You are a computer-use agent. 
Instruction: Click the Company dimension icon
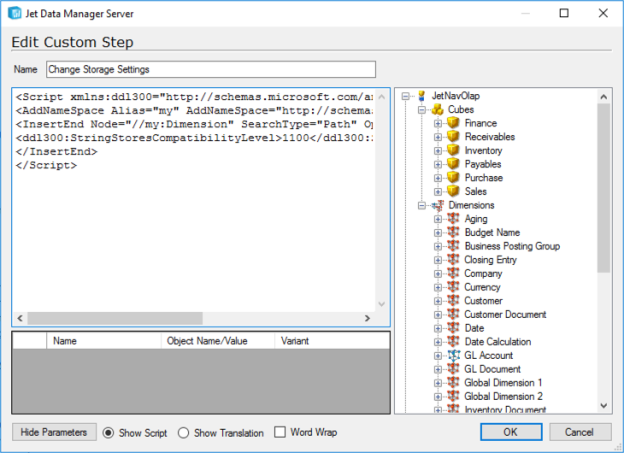coord(453,273)
